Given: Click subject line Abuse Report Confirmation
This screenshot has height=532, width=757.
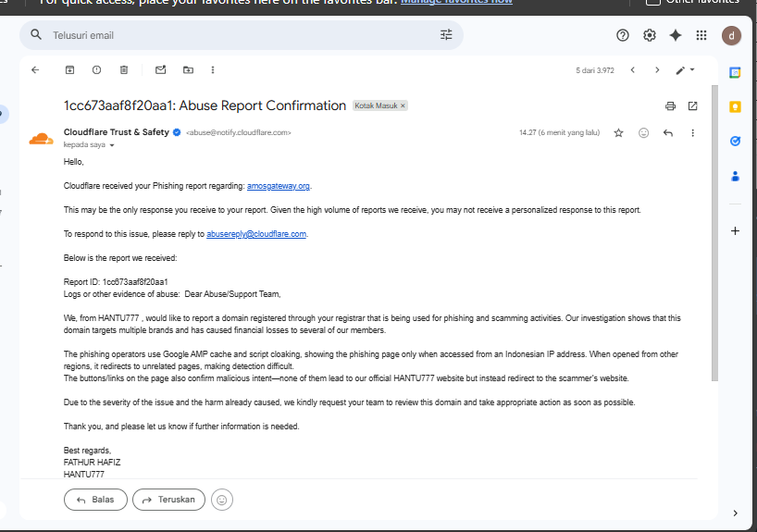Looking at the screenshot, I should pos(205,105).
